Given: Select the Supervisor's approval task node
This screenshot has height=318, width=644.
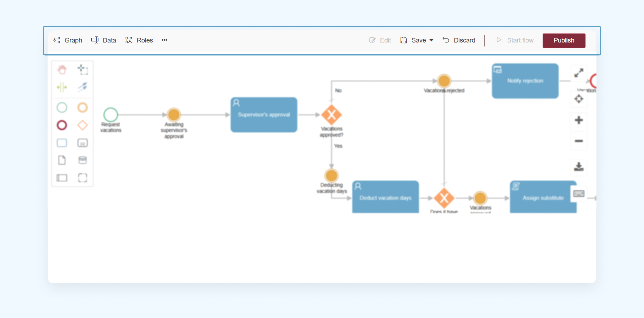Looking at the screenshot, I should [x=264, y=115].
